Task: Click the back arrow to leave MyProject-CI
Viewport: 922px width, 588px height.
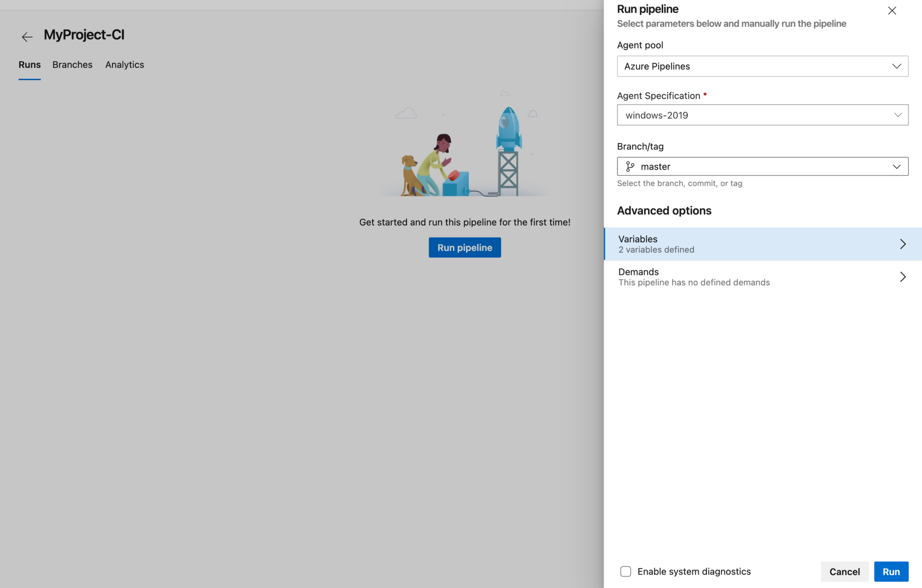Action: coord(27,37)
